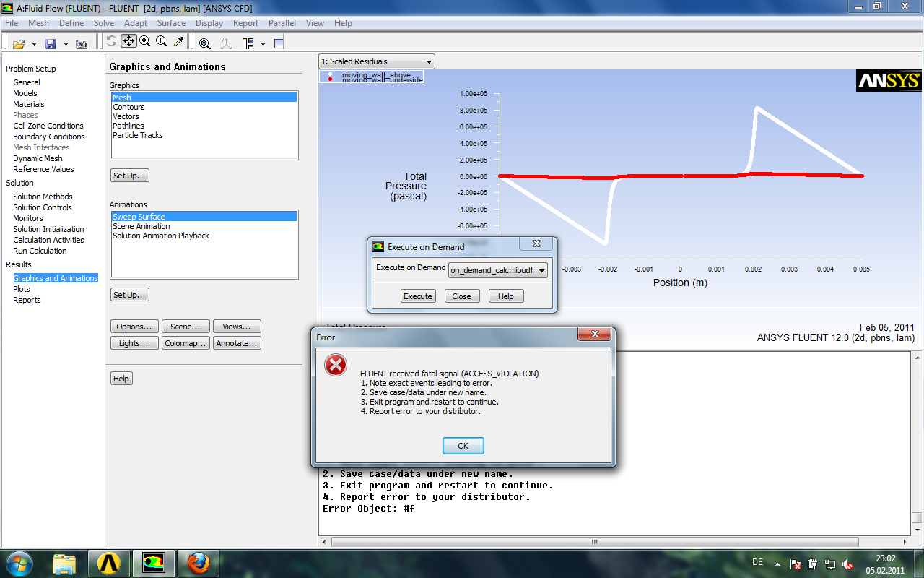Open the Display menu
This screenshot has width=924, height=578.
click(209, 23)
